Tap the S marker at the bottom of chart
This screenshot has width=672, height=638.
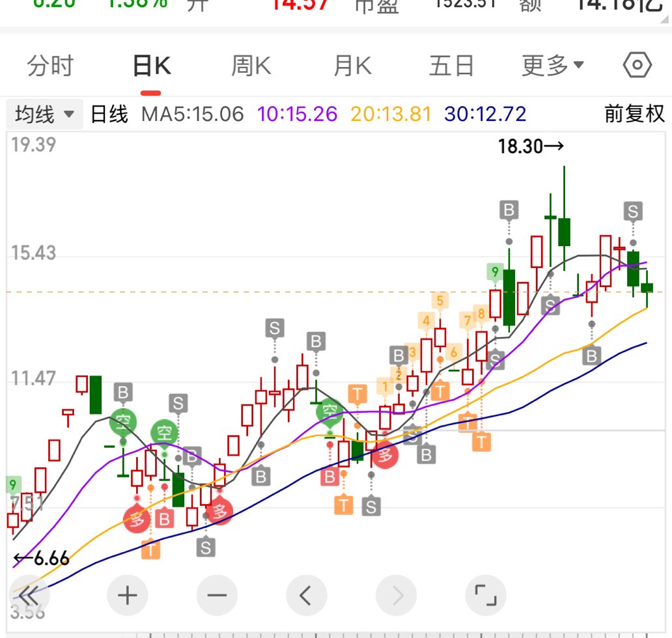[x=206, y=548]
